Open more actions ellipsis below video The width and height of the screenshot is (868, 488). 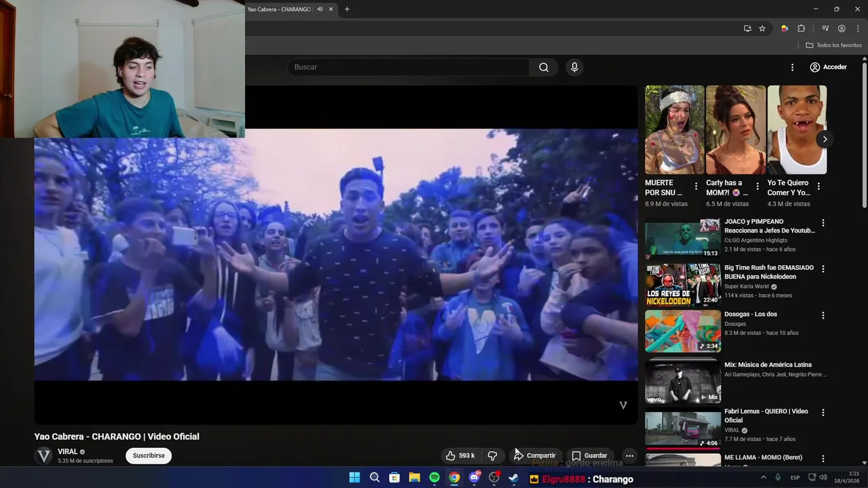629,455
